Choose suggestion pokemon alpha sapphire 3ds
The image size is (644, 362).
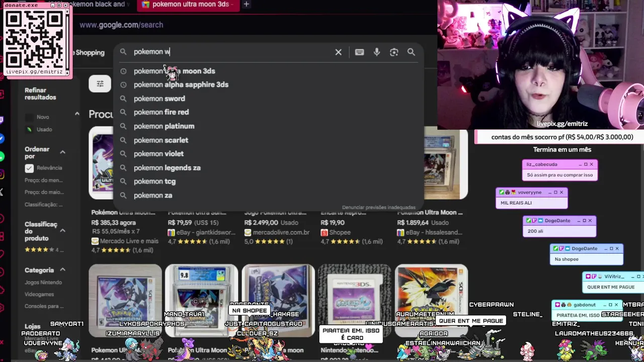[x=181, y=84]
